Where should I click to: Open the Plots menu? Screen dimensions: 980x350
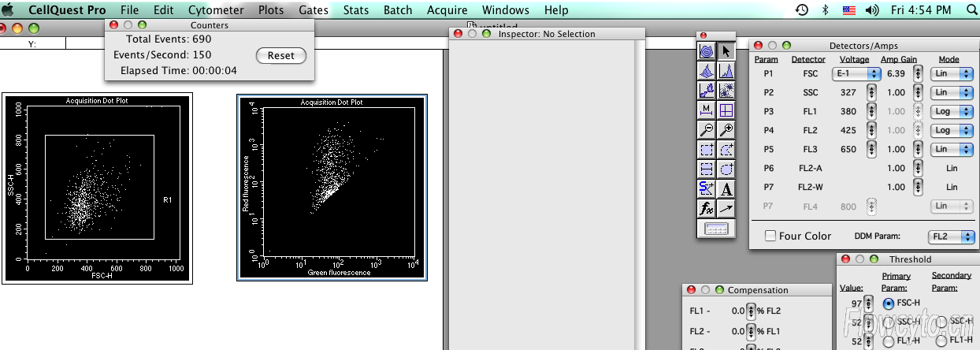271,10
